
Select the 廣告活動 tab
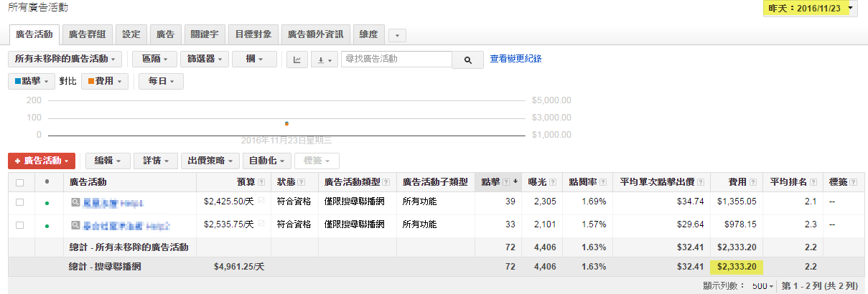34,34
